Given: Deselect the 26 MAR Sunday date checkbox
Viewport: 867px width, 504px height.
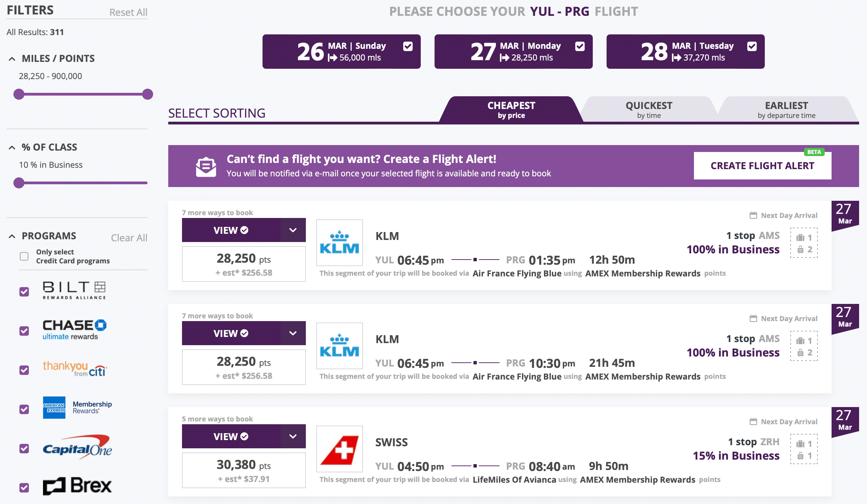Looking at the screenshot, I should click(x=408, y=46).
